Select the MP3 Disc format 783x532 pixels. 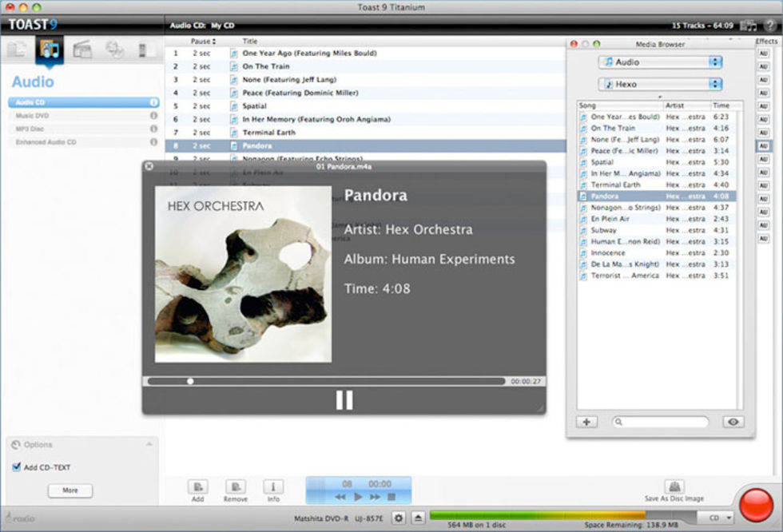pyautogui.click(x=30, y=129)
